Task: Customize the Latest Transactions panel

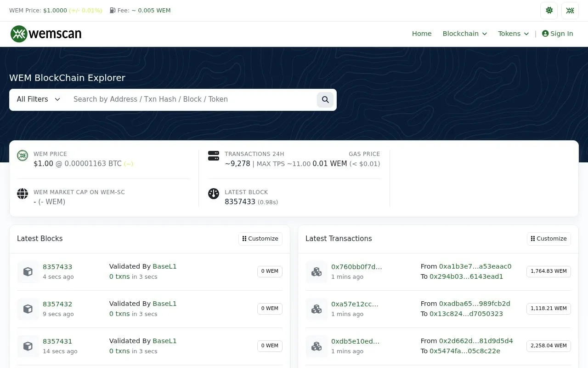Action: click(x=549, y=239)
